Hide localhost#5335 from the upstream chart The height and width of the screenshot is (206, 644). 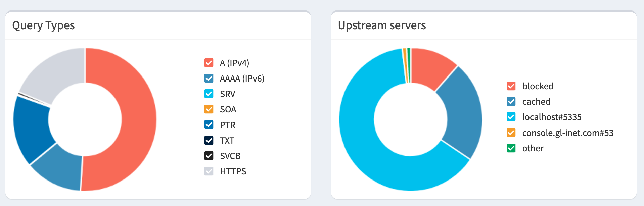[511, 117]
